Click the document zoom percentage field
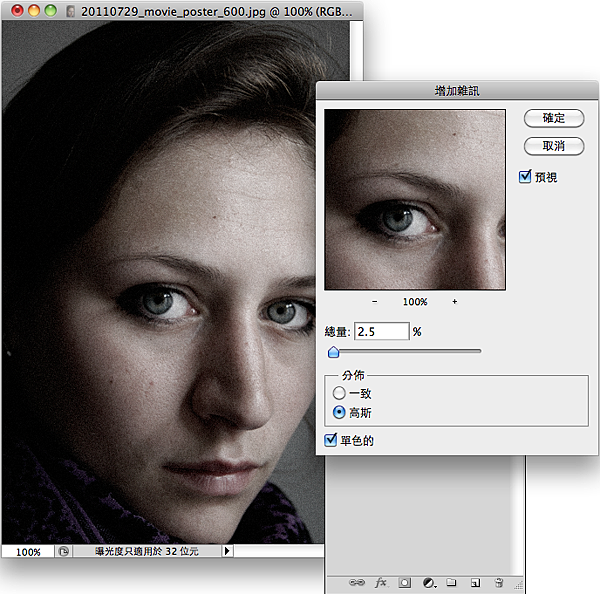Viewport: 600px width, 594px height. click(28, 551)
